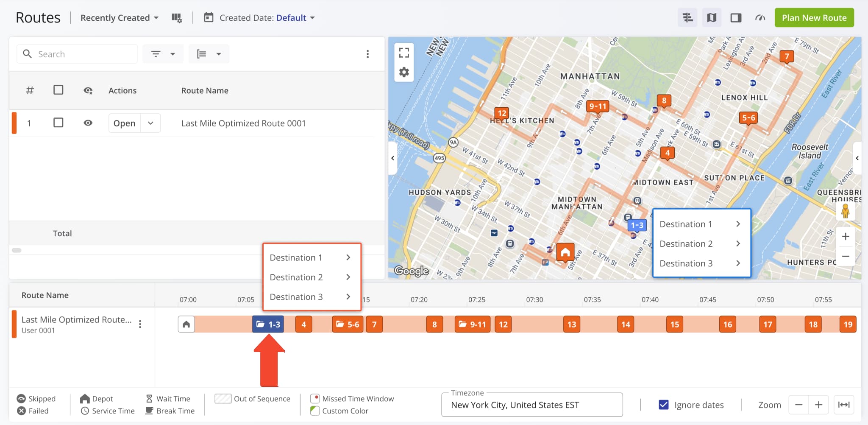Select the timeline view icon
Image resolution: width=868 pixels, height=425 pixels.
[687, 17]
